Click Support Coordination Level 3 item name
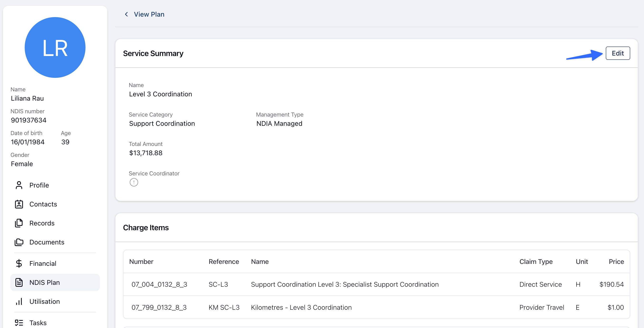The height and width of the screenshot is (328, 644). pyautogui.click(x=345, y=284)
